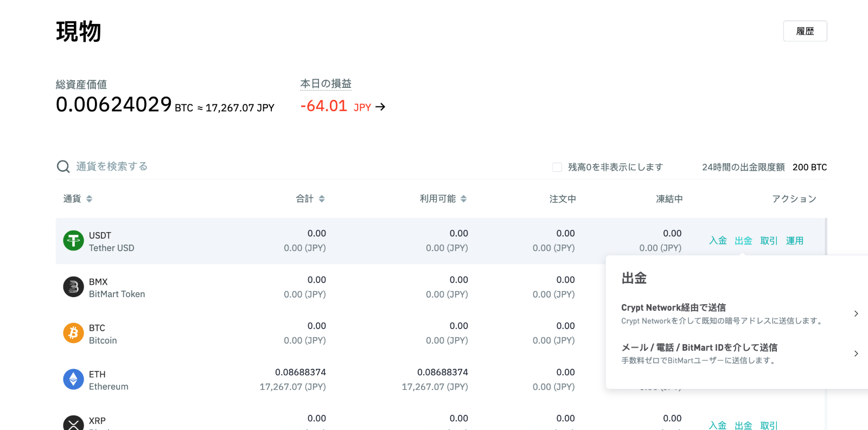Sort by 合計 column arrows

coord(322,199)
